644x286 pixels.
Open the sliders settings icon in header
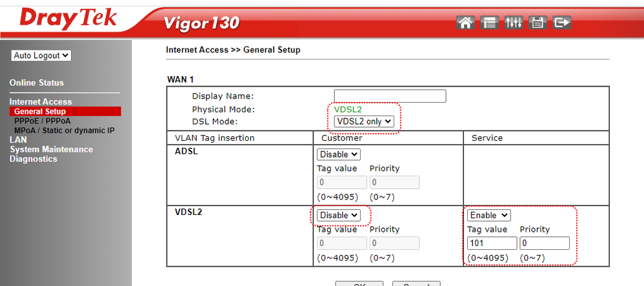(514, 23)
